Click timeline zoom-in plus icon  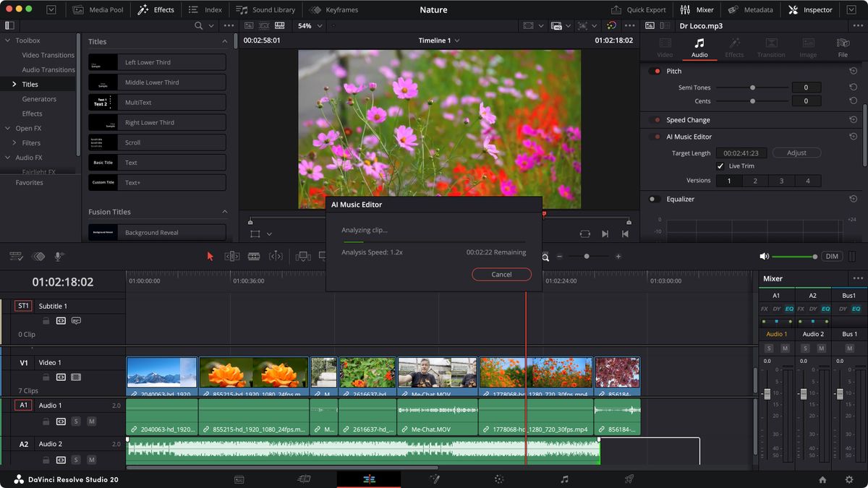[x=618, y=256]
